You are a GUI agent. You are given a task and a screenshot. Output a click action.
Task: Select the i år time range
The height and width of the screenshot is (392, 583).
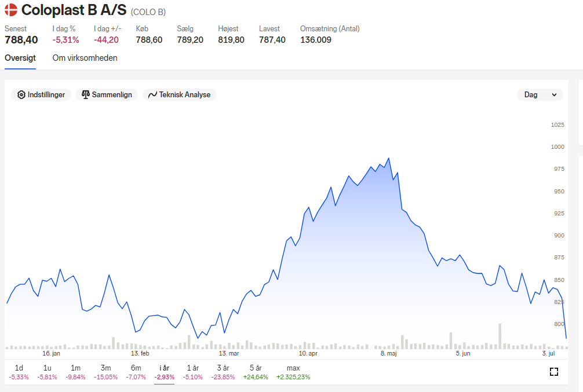[165, 372]
